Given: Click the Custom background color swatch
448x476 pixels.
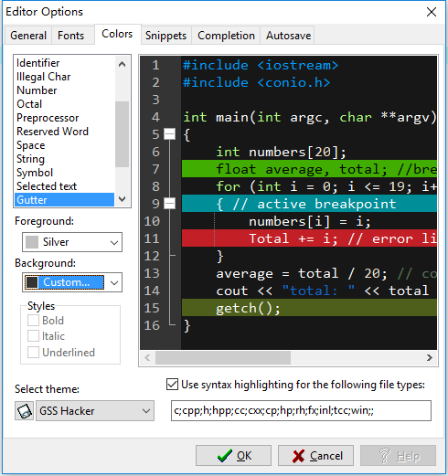Looking at the screenshot, I should 32,282.
